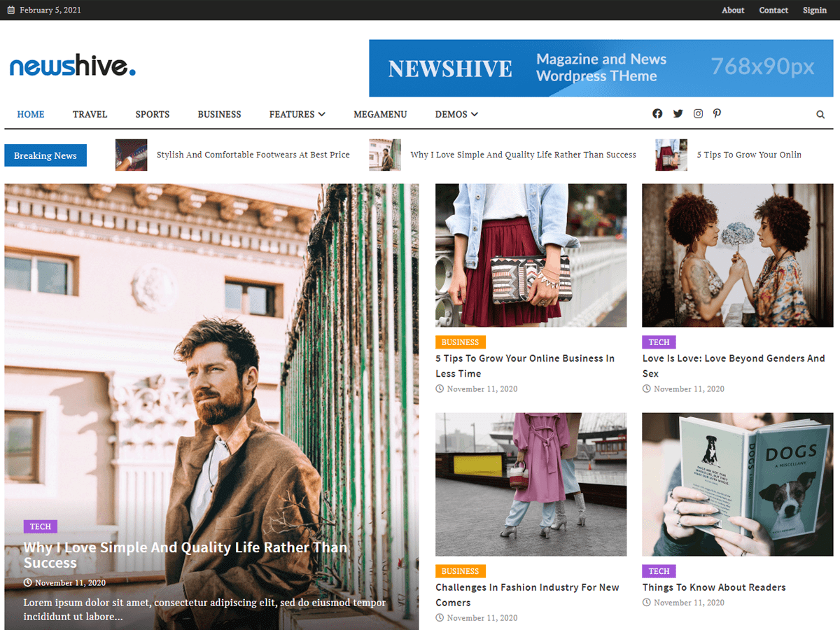
Task: Open the pink coat street fashion image
Action: pos(531,484)
